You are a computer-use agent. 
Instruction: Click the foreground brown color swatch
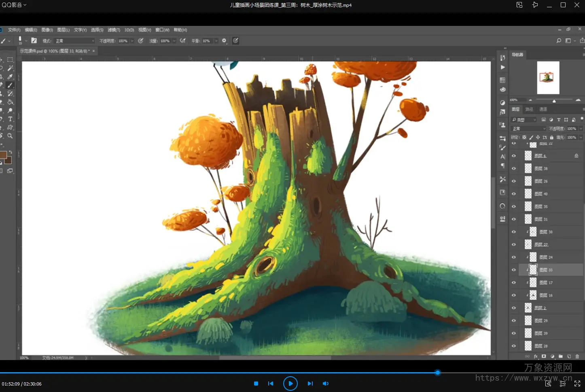pyautogui.click(x=3, y=155)
